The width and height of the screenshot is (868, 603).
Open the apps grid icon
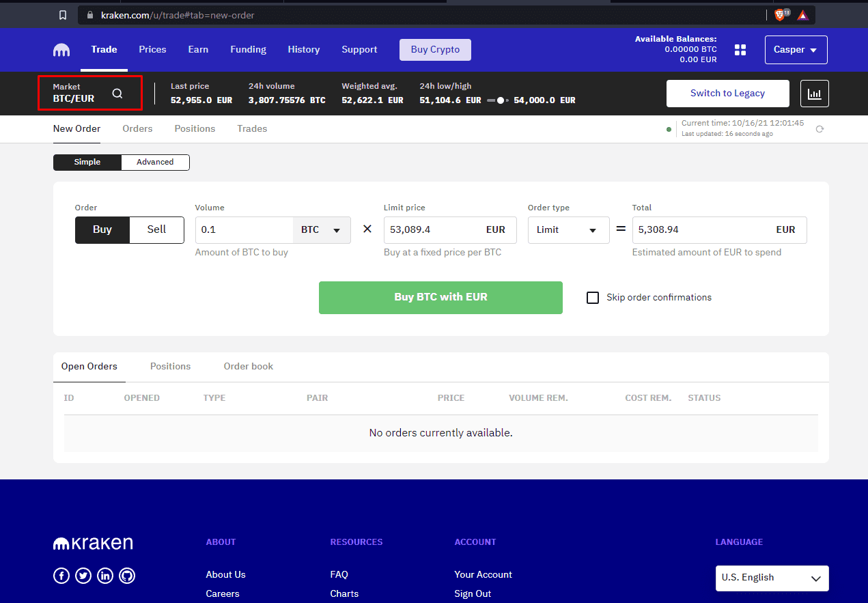(x=740, y=50)
